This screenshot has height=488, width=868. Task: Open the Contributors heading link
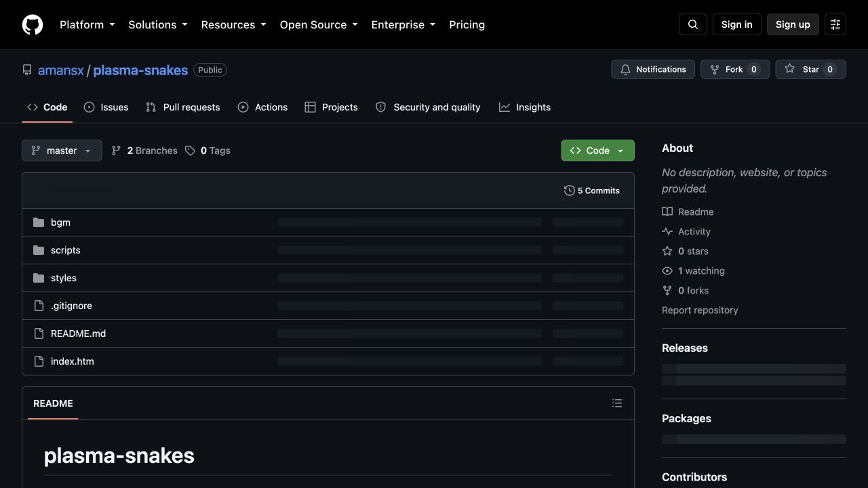pos(694,477)
